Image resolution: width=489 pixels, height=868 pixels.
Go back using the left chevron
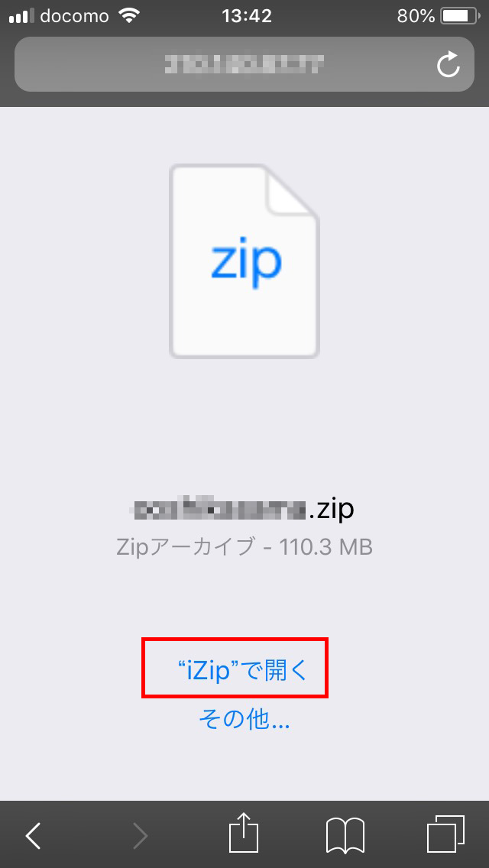pyautogui.click(x=34, y=835)
